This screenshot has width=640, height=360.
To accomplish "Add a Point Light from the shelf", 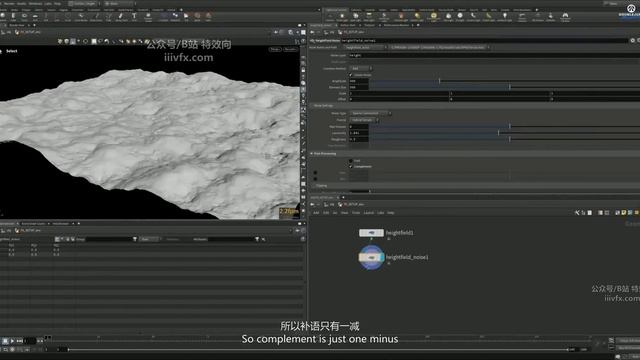I will (x=342, y=16).
